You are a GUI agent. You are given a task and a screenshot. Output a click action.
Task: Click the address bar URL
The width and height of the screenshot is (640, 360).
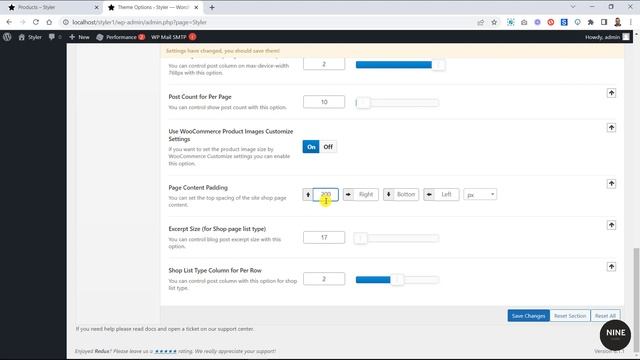coord(140,22)
